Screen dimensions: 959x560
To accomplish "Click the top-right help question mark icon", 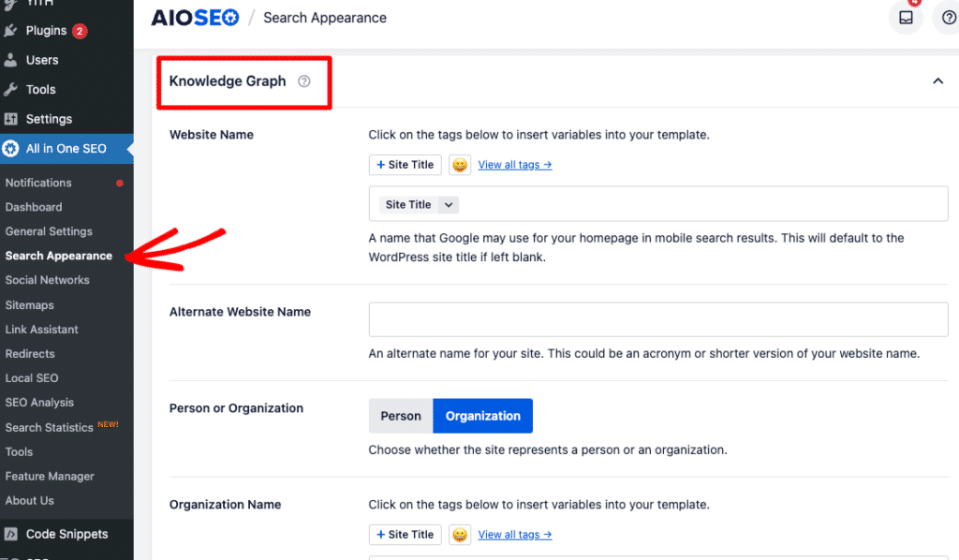I will (x=949, y=18).
